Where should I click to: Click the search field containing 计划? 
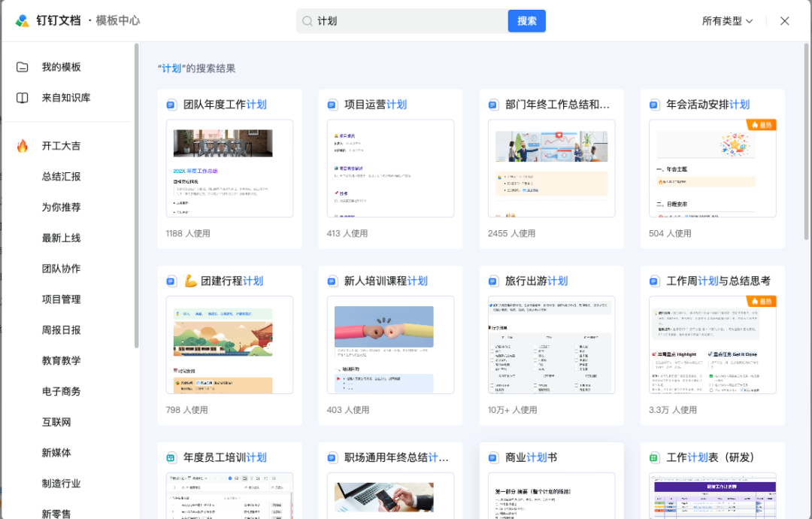click(x=406, y=21)
